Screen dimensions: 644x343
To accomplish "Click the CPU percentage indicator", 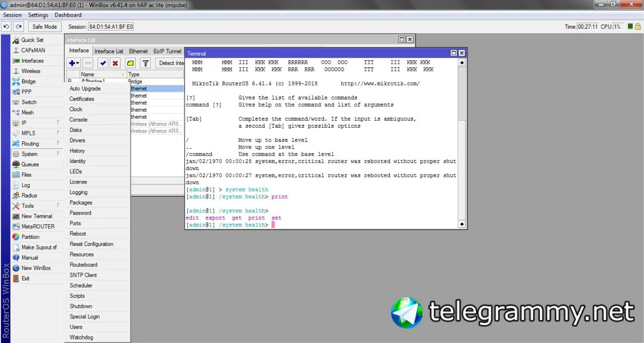I will pyautogui.click(x=618, y=27).
